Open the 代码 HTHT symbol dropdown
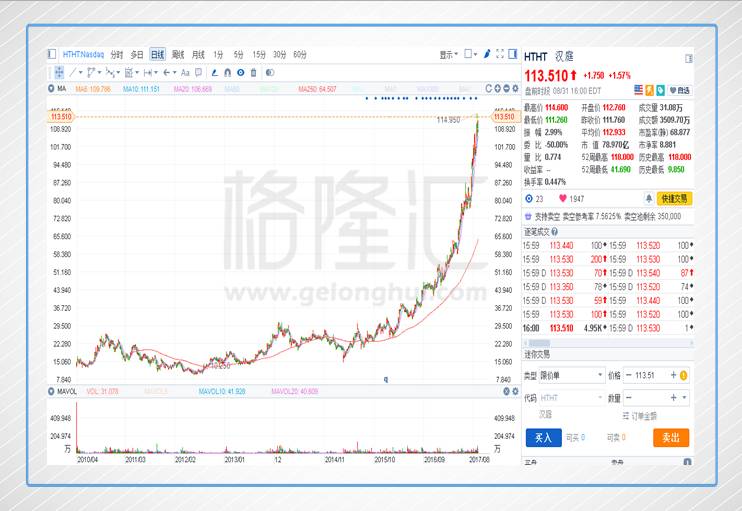Viewport: 742px width, 511px height. [x=572, y=397]
